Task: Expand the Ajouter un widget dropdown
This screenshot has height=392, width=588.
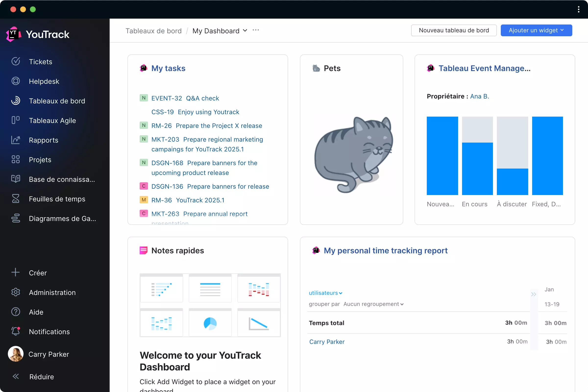Action: click(536, 30)
